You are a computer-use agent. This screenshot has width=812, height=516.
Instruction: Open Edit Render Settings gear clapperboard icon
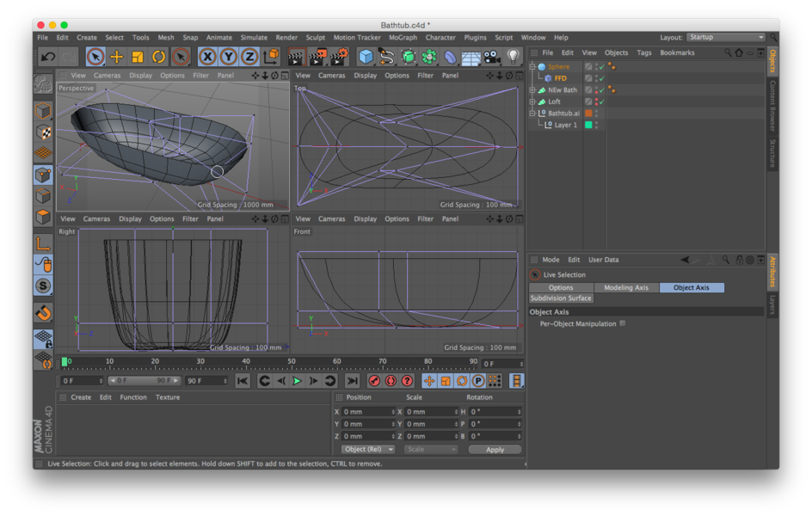[339, 57]
